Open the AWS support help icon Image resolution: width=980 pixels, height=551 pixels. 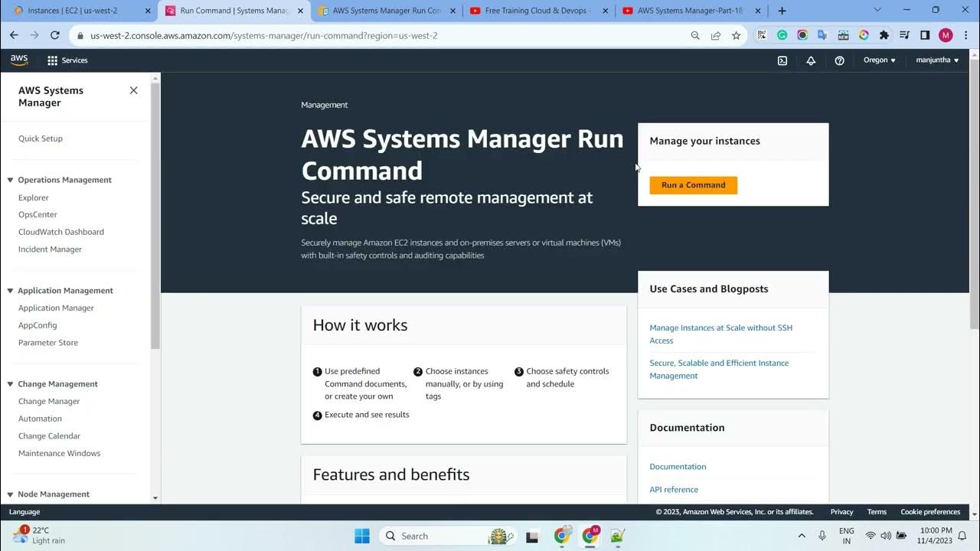click(x=839, y=60)
